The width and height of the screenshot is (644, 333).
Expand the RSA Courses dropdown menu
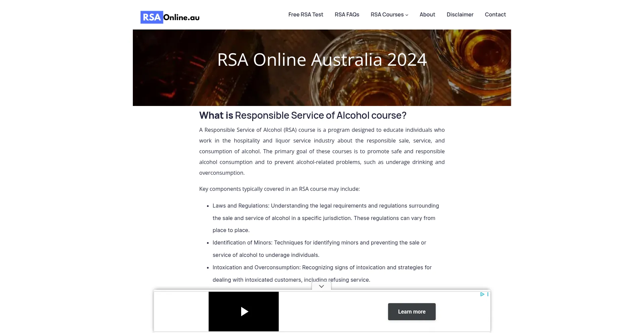click(389, 14)
